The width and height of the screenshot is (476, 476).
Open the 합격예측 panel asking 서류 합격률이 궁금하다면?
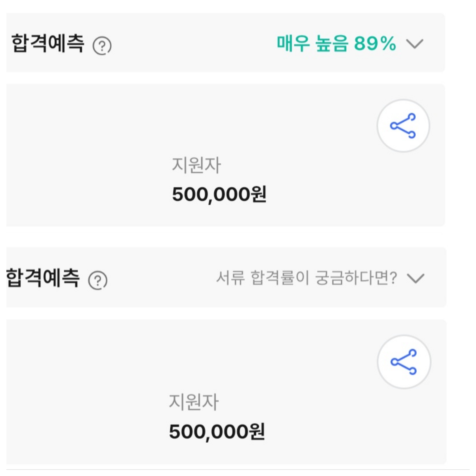point(226,277)
